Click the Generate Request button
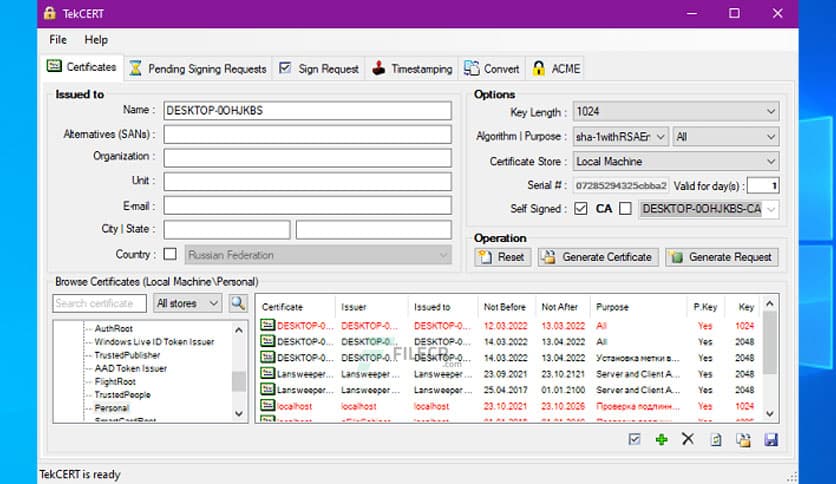This screenshot has height=484, width=836. (722, 257)
